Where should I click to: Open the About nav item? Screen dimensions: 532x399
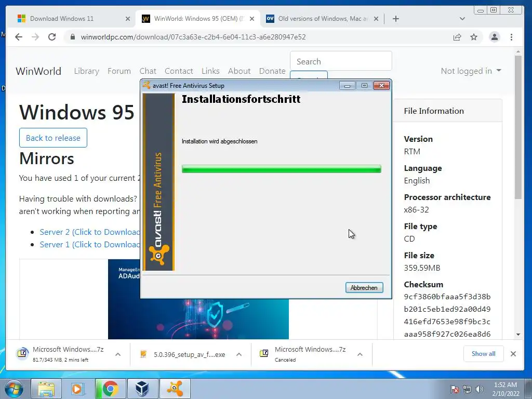pyautogui.click(x=239, y=71)
